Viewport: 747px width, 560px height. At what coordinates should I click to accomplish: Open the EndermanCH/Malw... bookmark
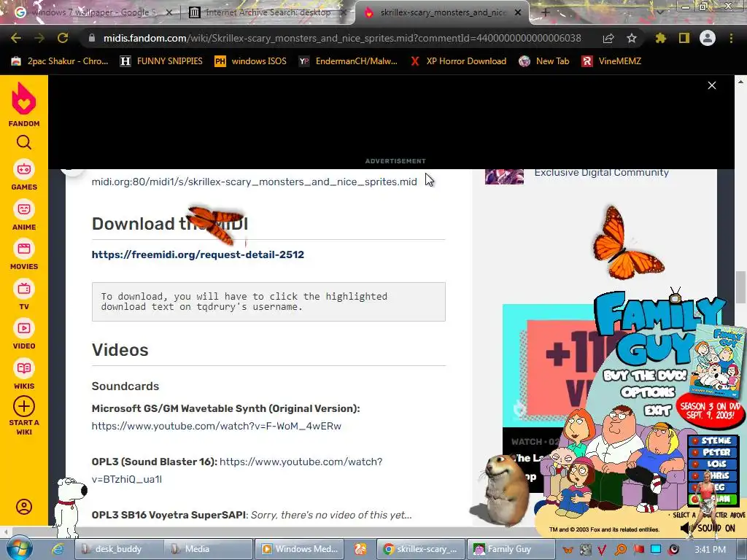[x=348, y=61]
